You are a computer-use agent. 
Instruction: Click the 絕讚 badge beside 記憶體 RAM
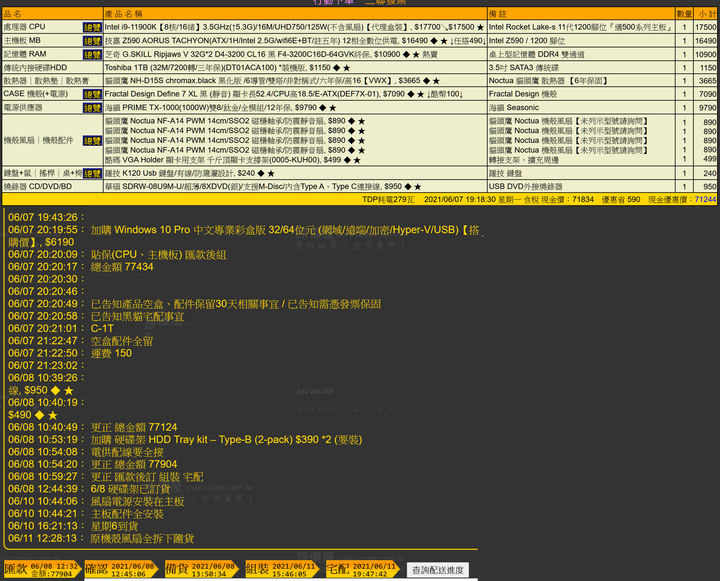click(92, 55)
